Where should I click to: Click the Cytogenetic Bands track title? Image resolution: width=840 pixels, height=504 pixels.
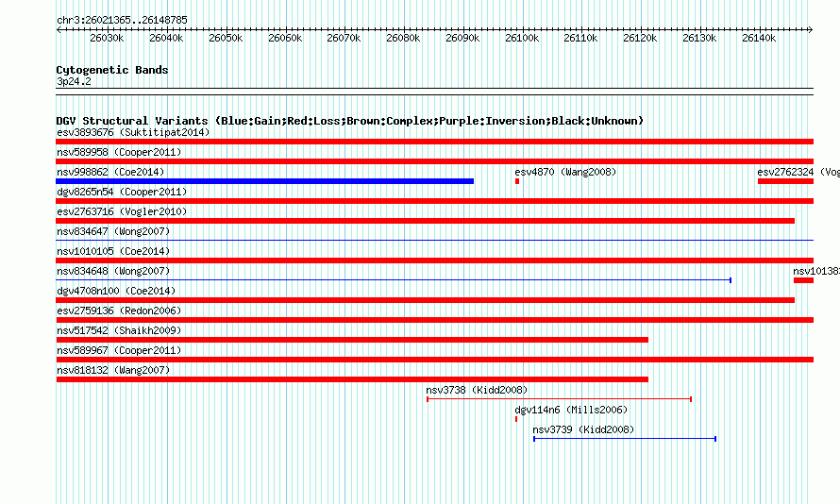pyautogui.click(x=112, y=70)
